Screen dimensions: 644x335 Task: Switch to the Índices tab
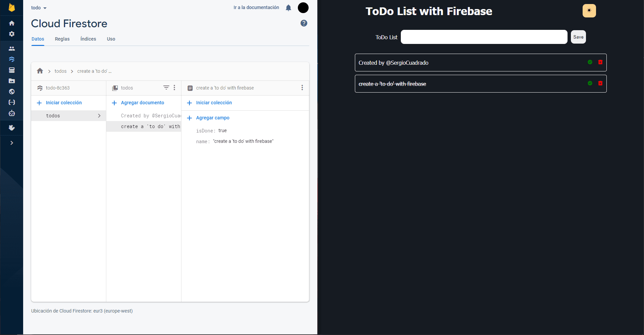click(88, 39)
